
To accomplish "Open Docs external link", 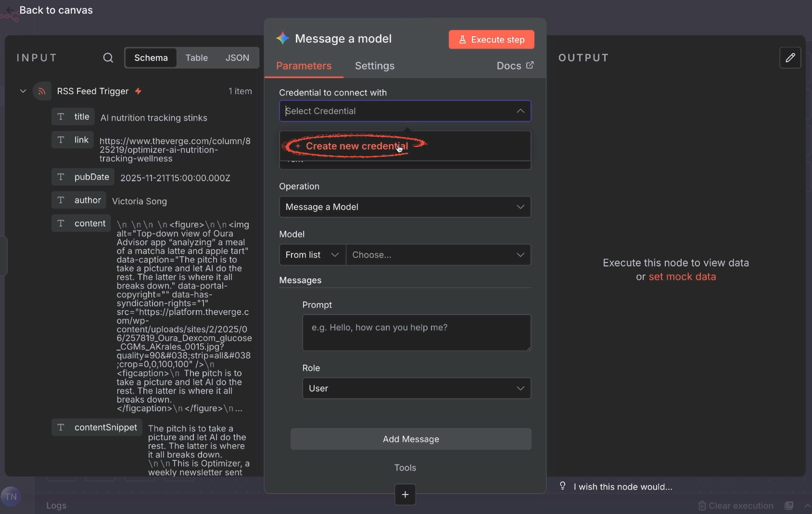I will pos(515,66).
